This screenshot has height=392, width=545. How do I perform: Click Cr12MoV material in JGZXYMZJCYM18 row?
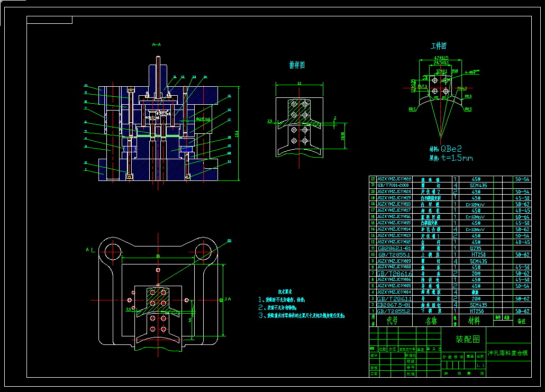pyautogui.click(x=475, y=204)
